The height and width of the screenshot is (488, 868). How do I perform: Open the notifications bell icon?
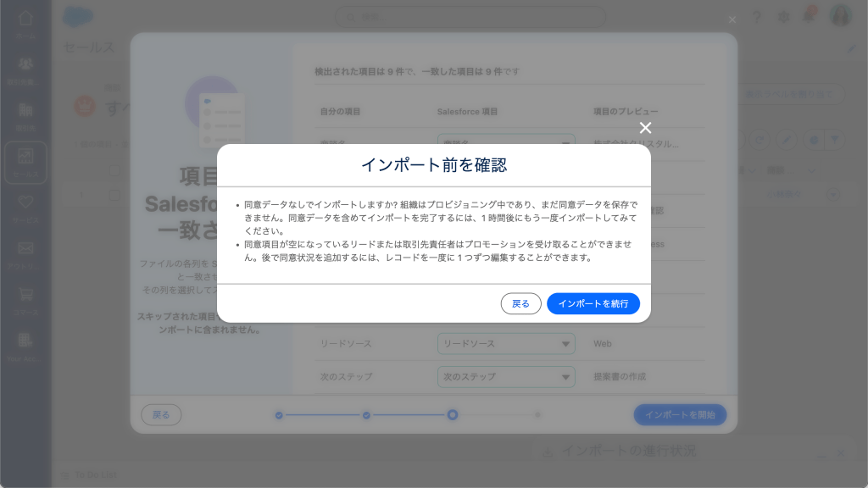809,16
